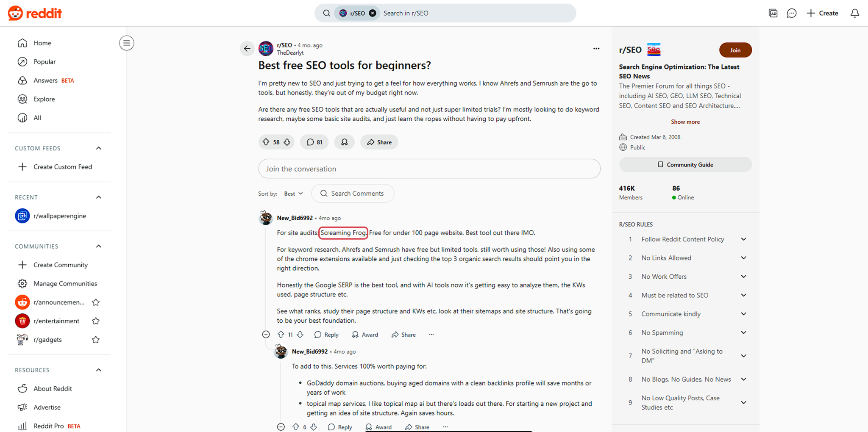Go back with the arrow button

(x=247, y=49)
